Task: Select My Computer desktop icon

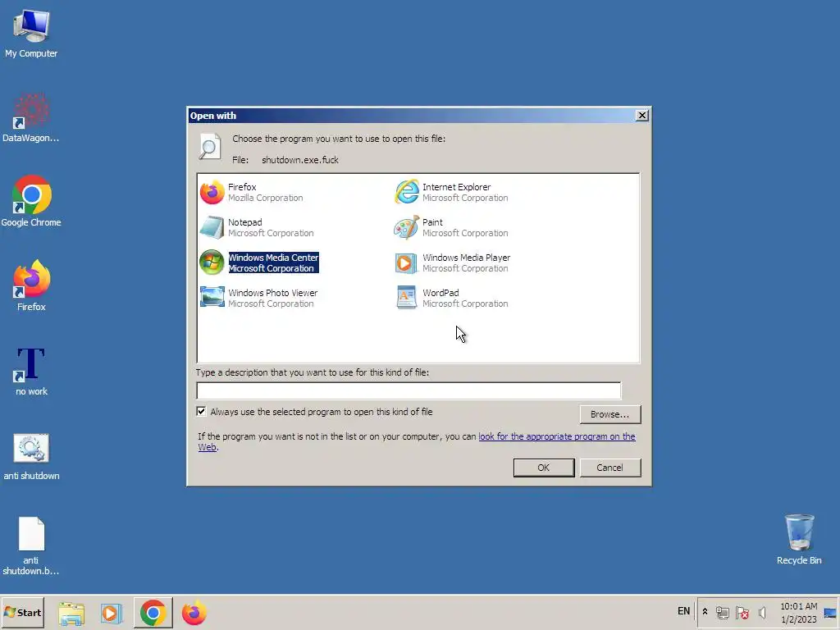Action: pyautogui.click(x=31, y=34)
